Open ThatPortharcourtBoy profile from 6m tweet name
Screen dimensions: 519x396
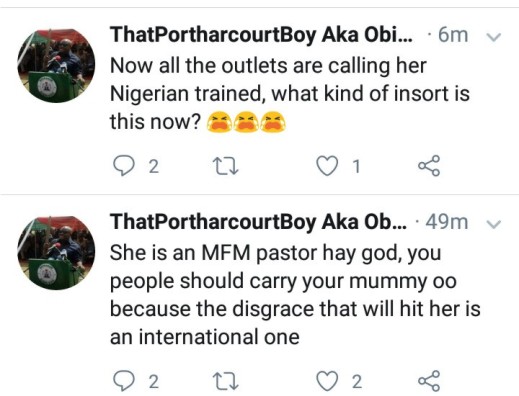click(x=261, y=35)
